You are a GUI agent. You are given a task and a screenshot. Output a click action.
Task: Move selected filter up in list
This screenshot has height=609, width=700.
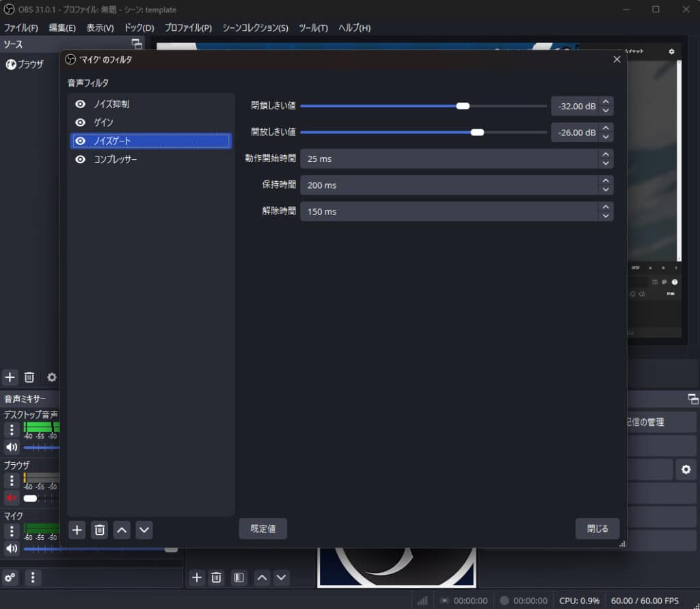pyautogui.click(x=121, y=530)
